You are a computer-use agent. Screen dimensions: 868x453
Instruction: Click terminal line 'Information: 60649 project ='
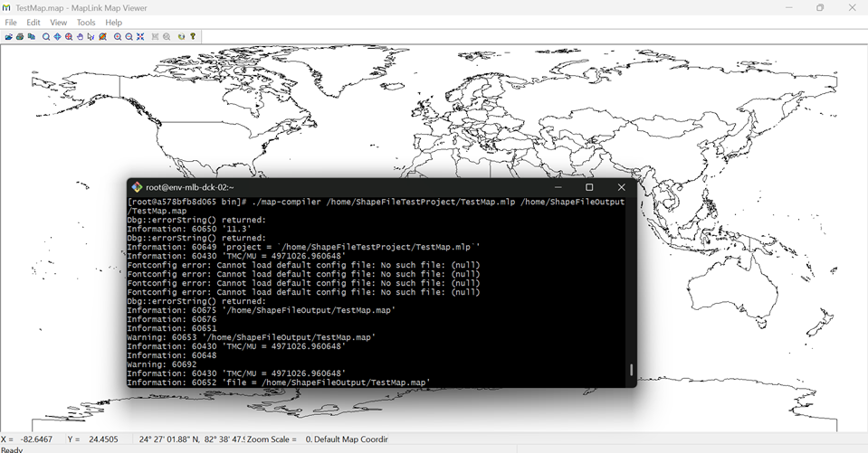tap(304, 247)
